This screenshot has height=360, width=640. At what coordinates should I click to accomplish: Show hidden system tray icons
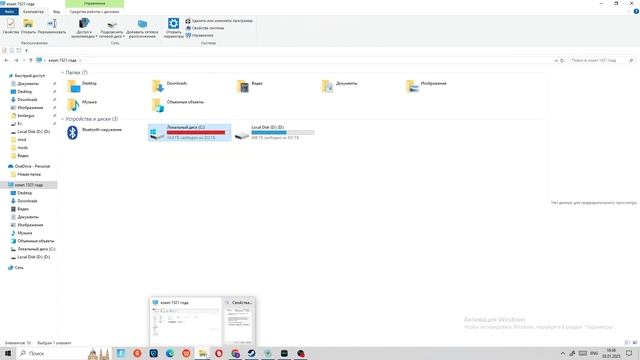[x=562, y=353]
